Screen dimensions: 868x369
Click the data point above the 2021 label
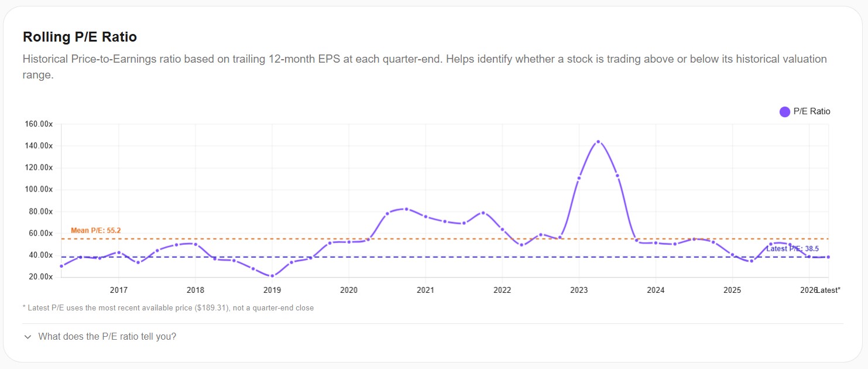426,216
